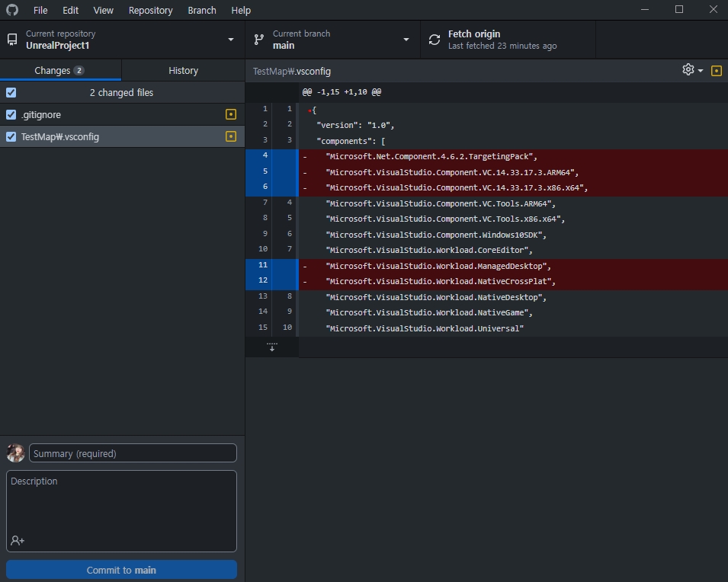Click the 2 changed files label
Screen dimensions: 728x582
point(122,92)
